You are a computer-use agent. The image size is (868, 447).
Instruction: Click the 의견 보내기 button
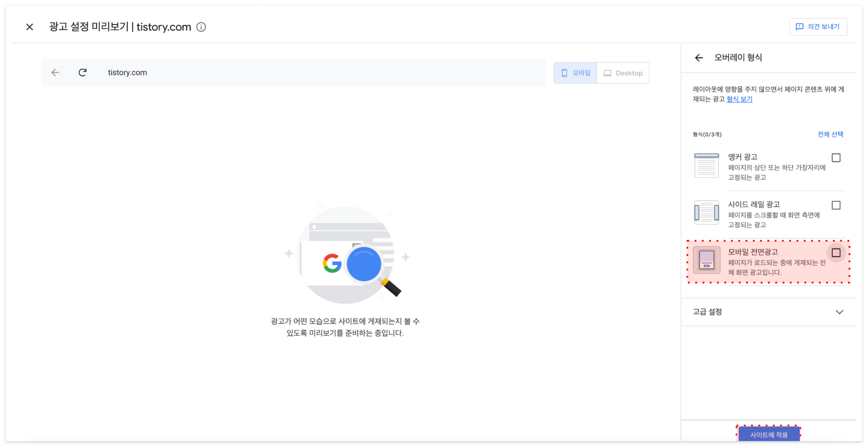tap(818, 27)
